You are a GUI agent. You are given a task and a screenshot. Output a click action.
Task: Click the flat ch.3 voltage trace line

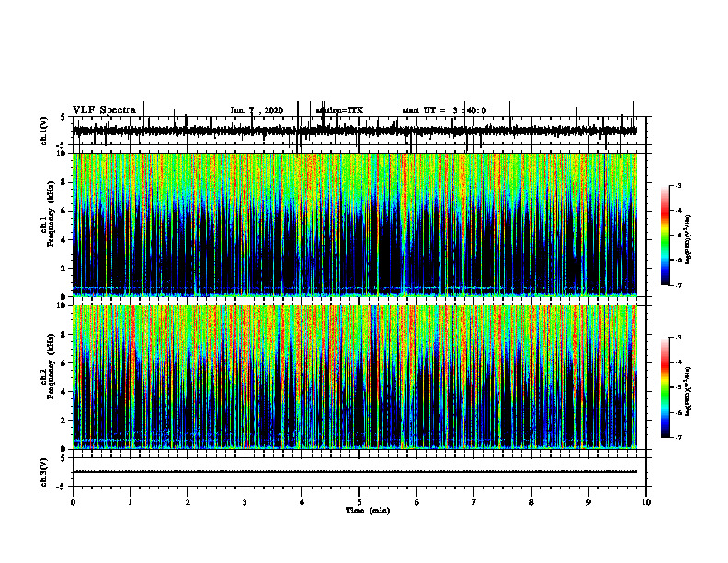(x=355, y=472)
